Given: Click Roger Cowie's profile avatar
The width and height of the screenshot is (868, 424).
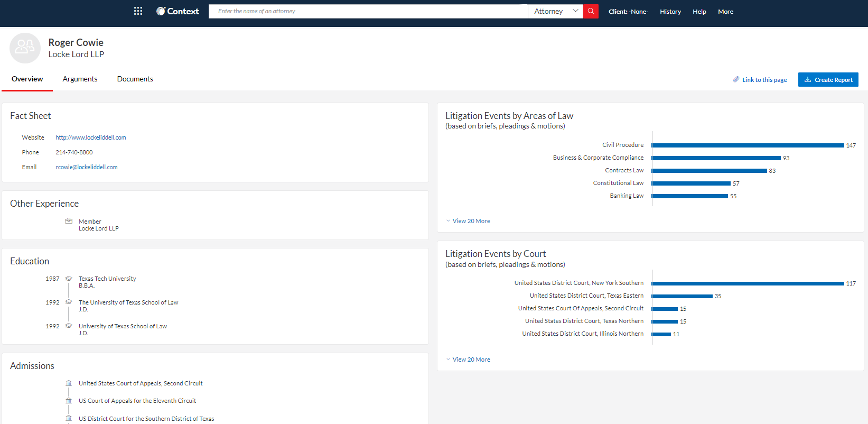Looking at the screenshot, I should (25, 48).
